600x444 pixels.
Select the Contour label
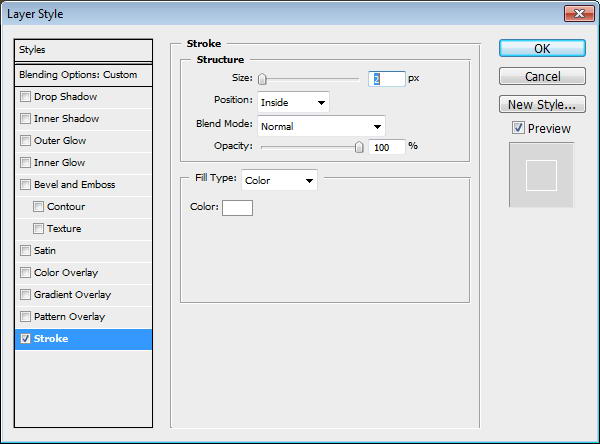tap(66, 207)
